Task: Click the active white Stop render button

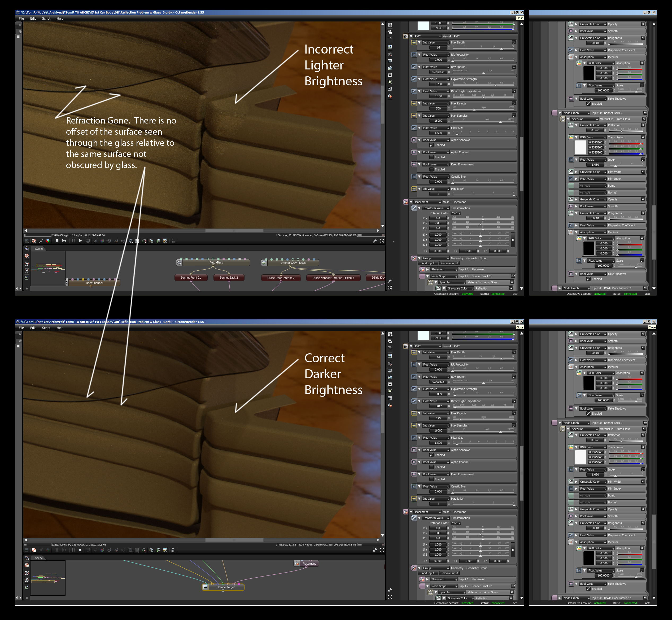Action: (57, 241)
